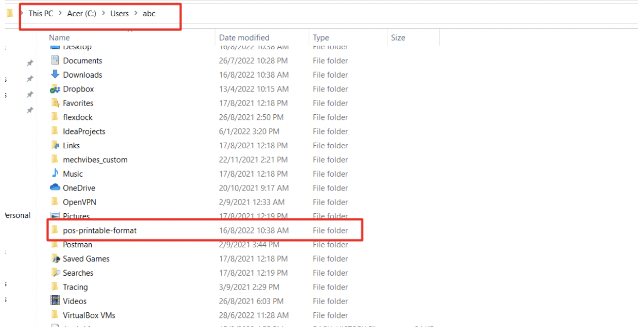
Task: Click the last pin icon in navigation pane
Action: click(x=30, y=110)
